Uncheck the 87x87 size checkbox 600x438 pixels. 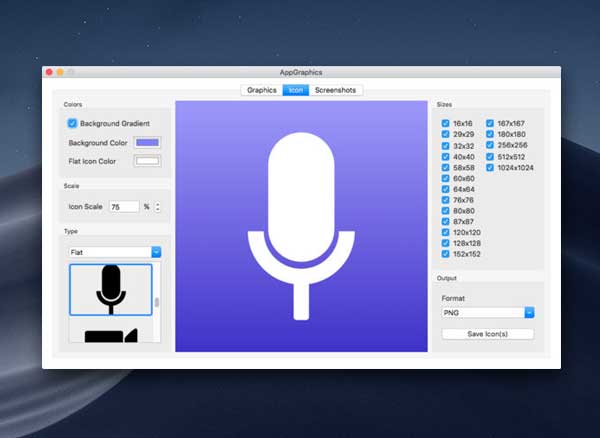(445, 221)
